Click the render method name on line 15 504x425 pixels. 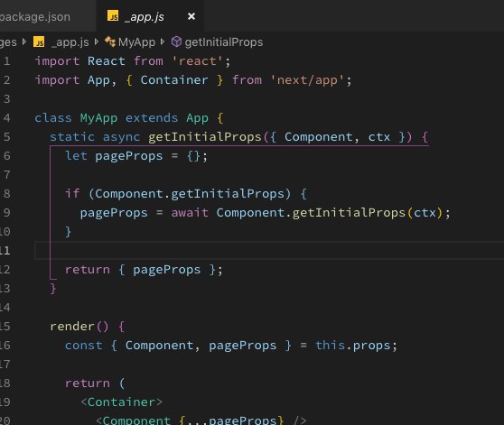tap(72, 327)
